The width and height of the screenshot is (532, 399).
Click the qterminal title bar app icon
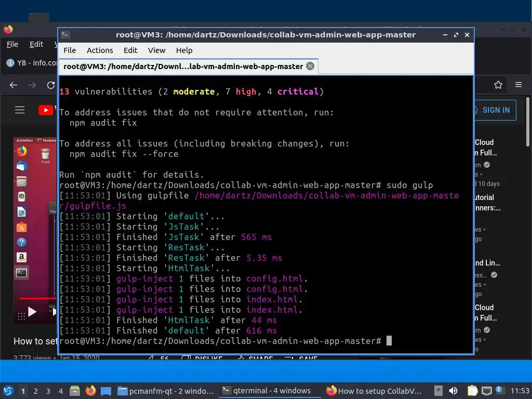point(65,35)
